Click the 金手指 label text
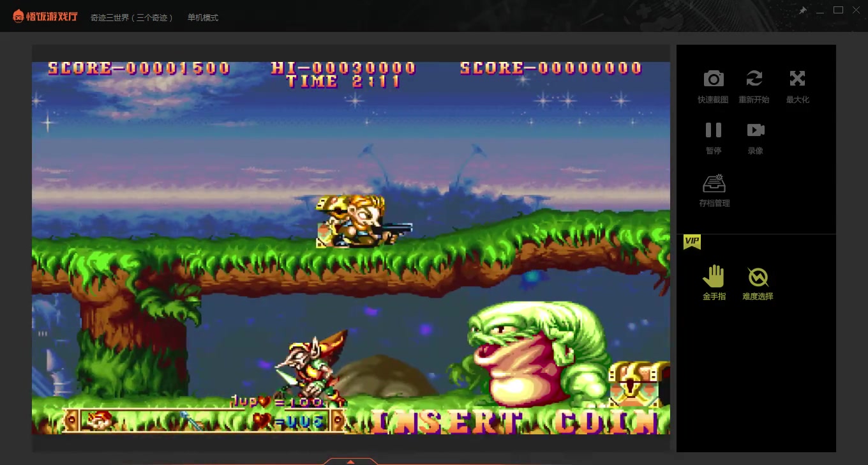The width and height of the screenshot is (868, 465). (x=714, y=297)
